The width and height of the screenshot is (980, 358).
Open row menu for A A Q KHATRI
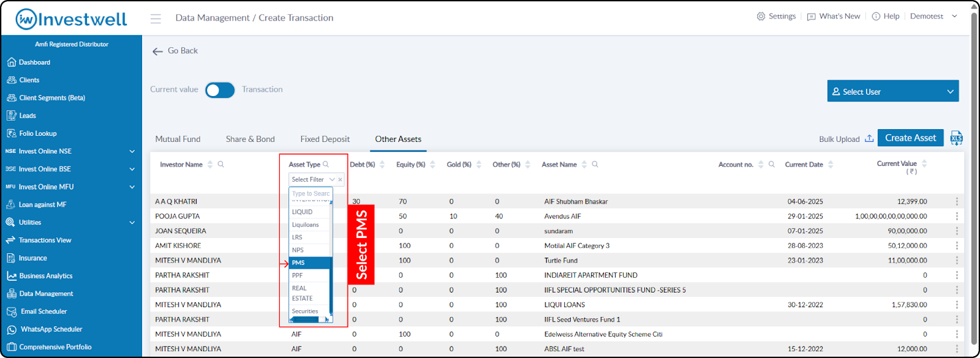point(957,201)
